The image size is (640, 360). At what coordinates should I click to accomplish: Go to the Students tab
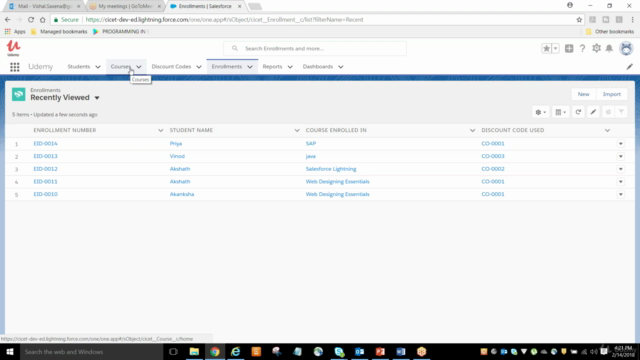(79, 67)
